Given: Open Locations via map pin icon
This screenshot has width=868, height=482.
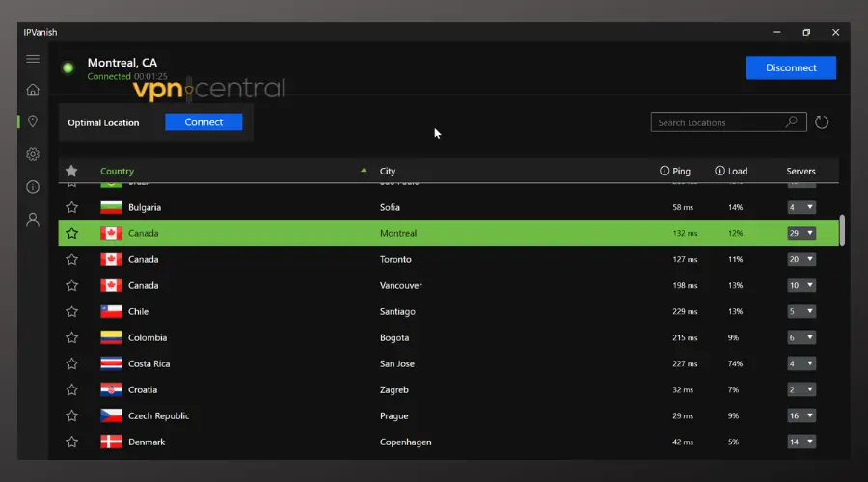Looking at the screenshot, I should [x=33, y=121].
